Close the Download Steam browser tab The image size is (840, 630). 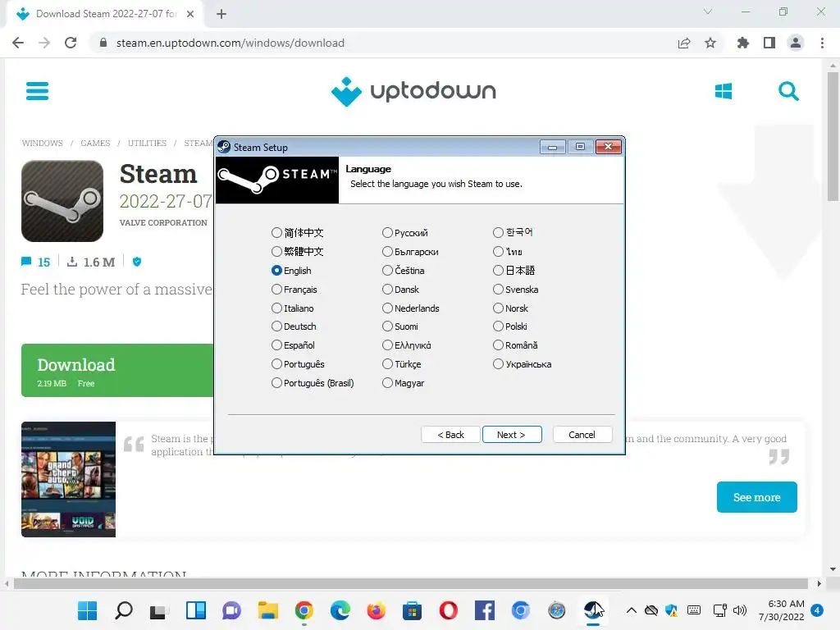click(190, 14)
